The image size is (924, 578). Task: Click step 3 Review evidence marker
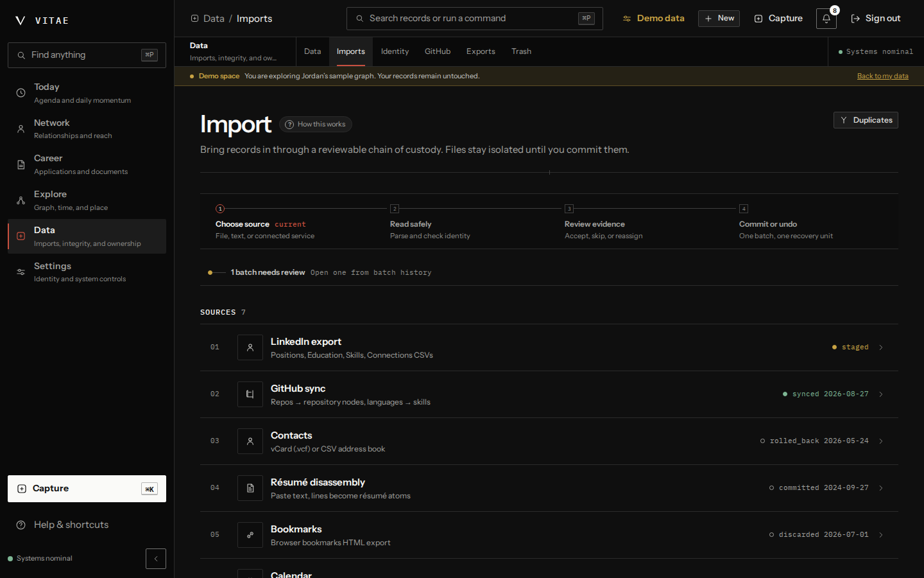tap(569, 209)
